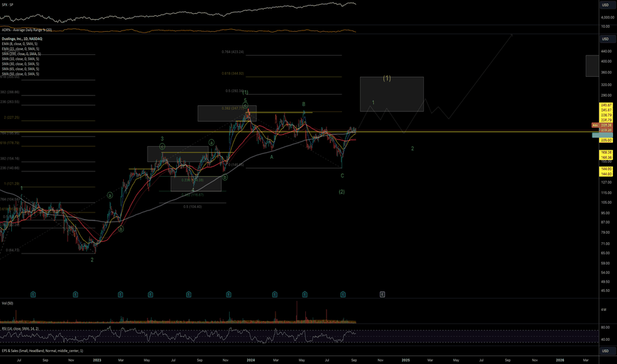Image resolution: width=617 pixels, height=364 pixels.
Task: Select the Duolingo, Inc. 1D NASDAQ title
Action: tap(22, 38)
